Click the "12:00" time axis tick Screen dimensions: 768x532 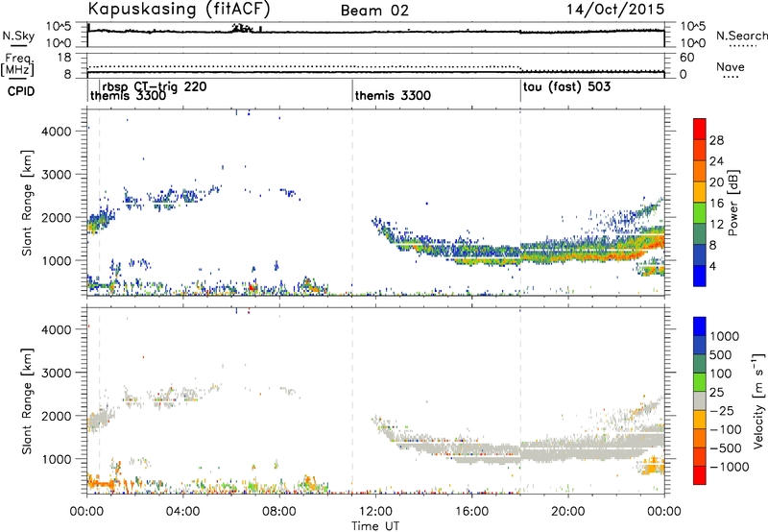[x=375, y=512]
